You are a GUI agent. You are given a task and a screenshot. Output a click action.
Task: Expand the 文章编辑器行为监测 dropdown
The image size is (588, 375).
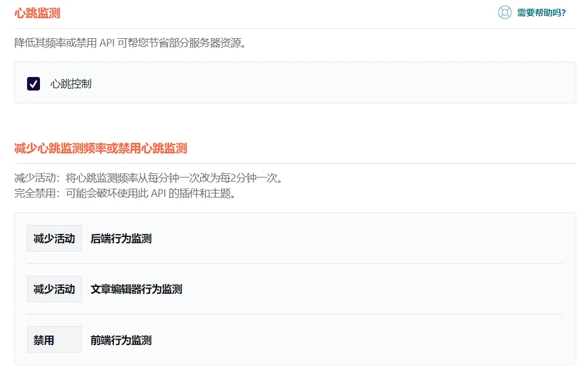point(54,289)
